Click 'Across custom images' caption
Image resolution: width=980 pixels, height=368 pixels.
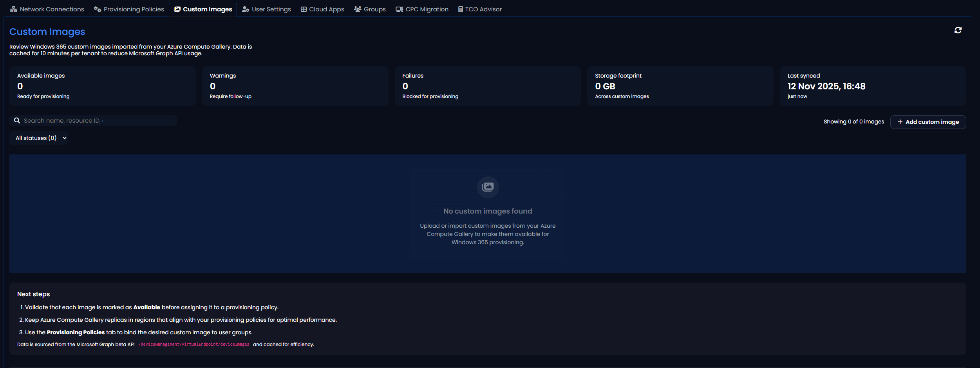622,96
